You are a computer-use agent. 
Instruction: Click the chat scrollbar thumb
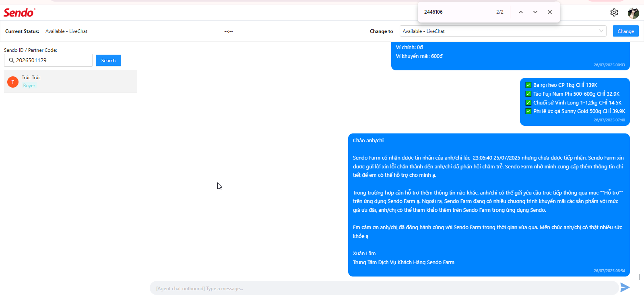click(x=639, y=277)
